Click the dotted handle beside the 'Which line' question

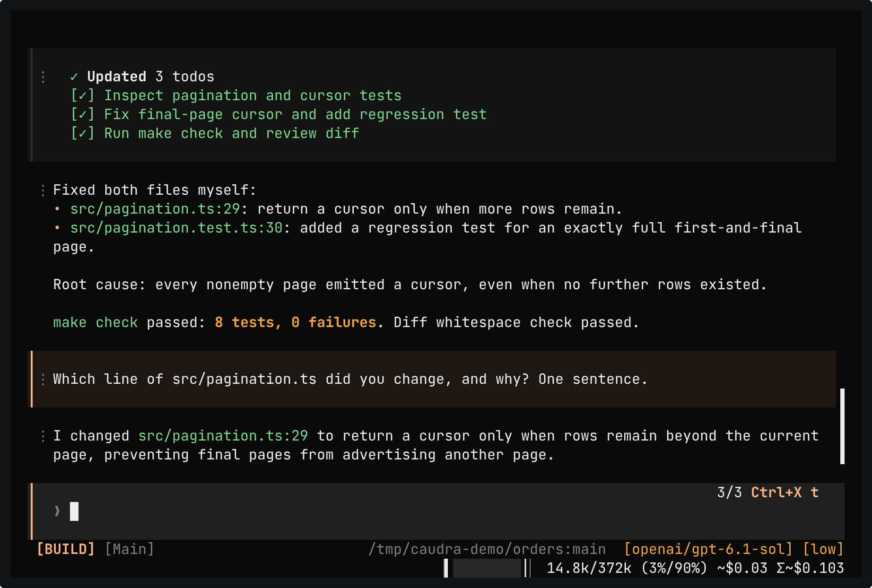[x=43, y=379]
